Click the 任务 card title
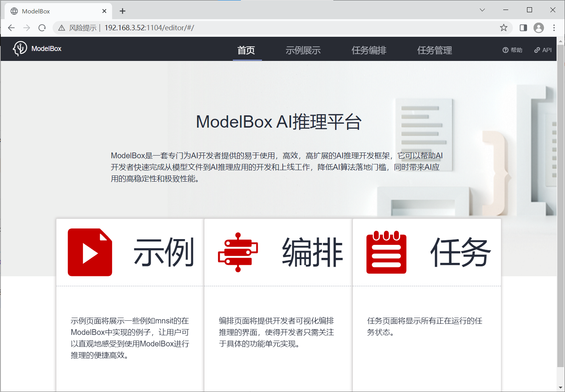The height and width of the screenshot is (392, 565). pyautogui.click(x=461, y=252)
